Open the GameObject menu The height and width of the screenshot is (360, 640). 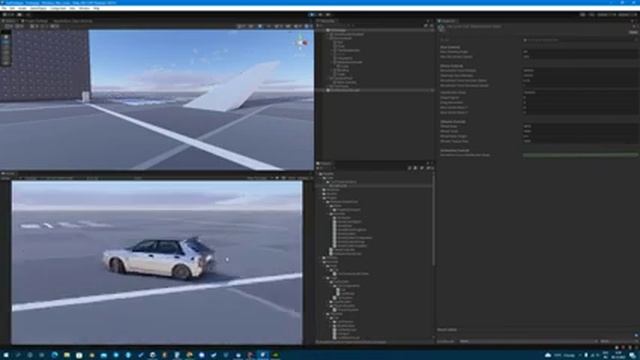coord(38,8)
